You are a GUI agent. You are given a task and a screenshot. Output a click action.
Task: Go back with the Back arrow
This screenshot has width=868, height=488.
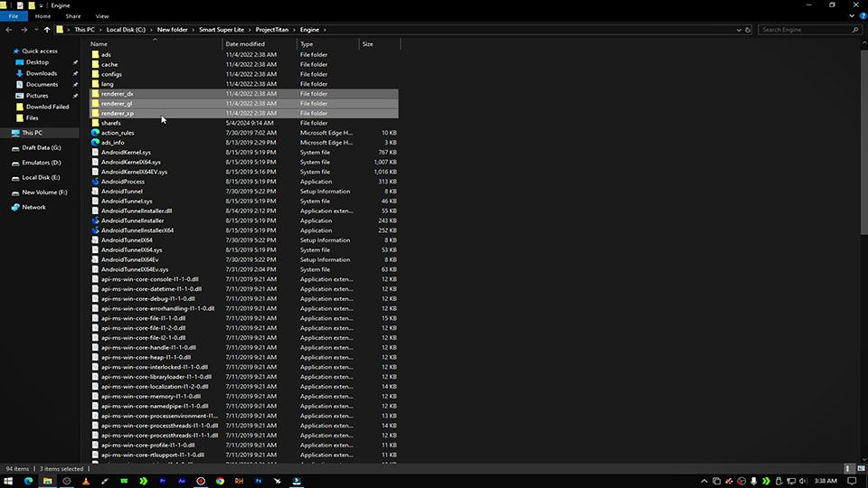click(x=9, y=30)
